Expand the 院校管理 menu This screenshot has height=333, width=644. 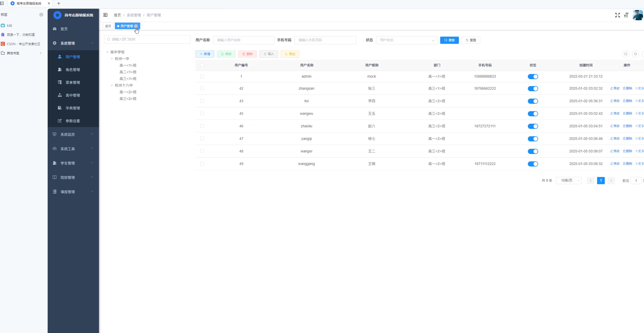tap(73, 178)
